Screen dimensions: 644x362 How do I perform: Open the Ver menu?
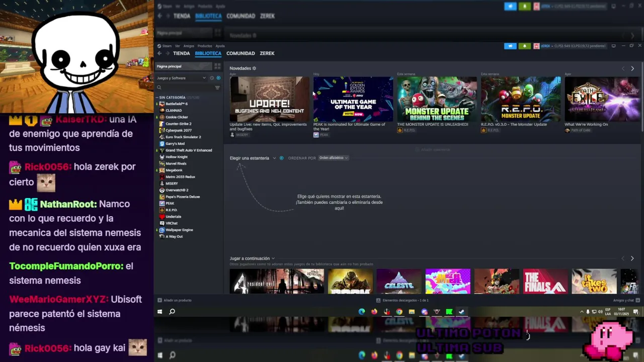pyautogui.click(x=177, y=46)
